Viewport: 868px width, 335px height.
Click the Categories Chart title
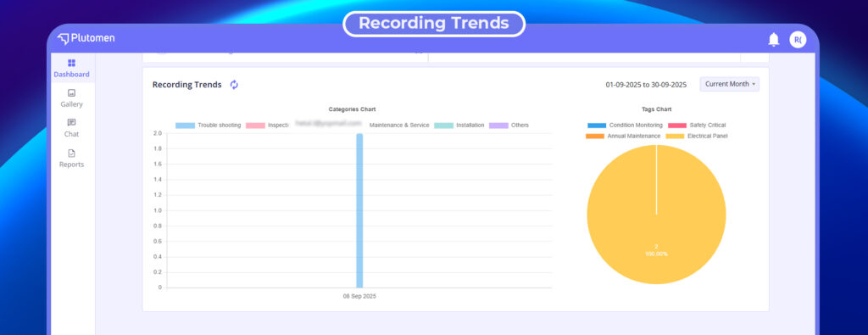[x=352, y=109]
